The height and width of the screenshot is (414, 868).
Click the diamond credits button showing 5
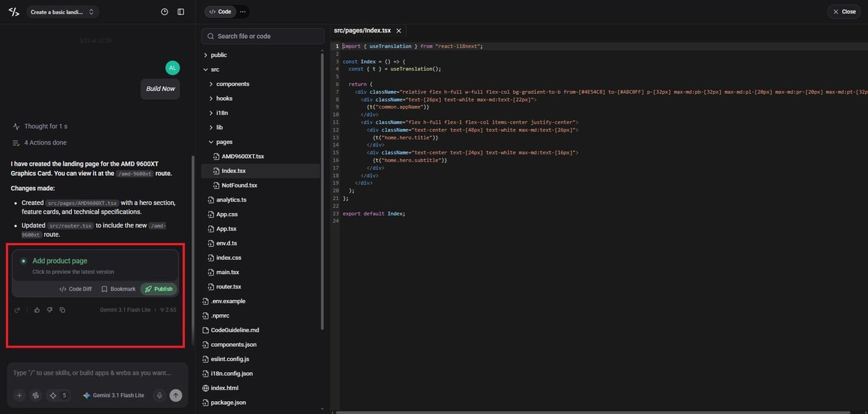[x=58, y=395]
